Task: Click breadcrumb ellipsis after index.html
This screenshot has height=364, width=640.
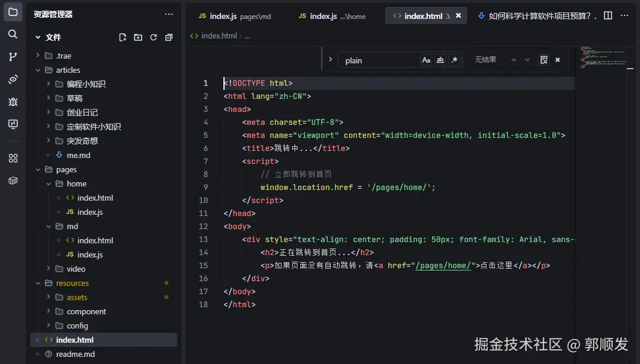Action: tap(247, 36)
